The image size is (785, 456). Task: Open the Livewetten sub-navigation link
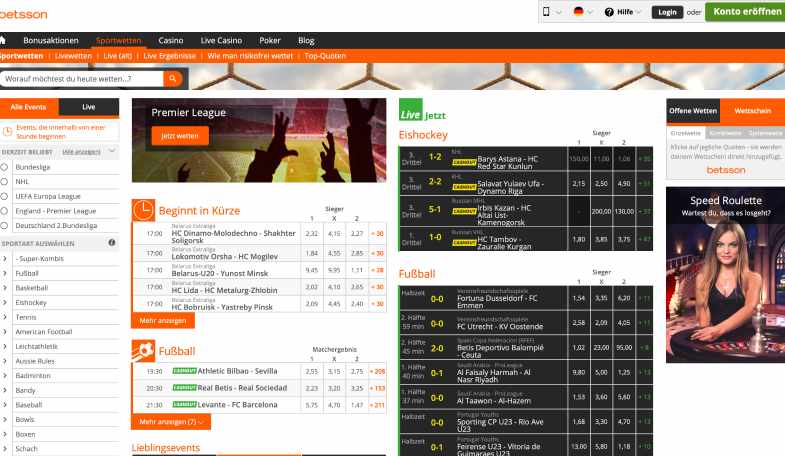coord(73,56)
